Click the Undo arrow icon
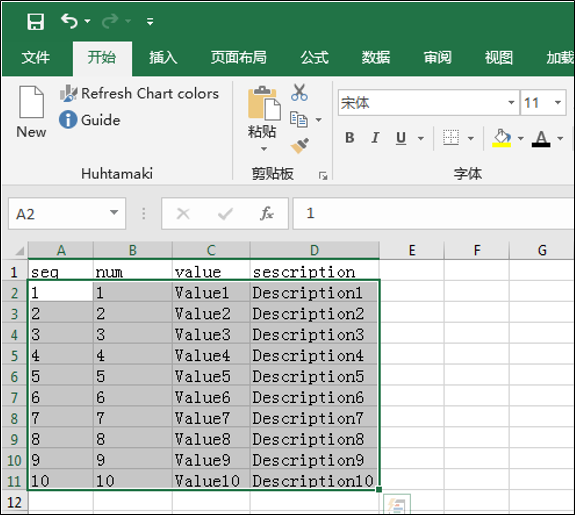Image resolution: width=575 pixels, height=515 pixels. pyautogui.click(x=69, y=21)
